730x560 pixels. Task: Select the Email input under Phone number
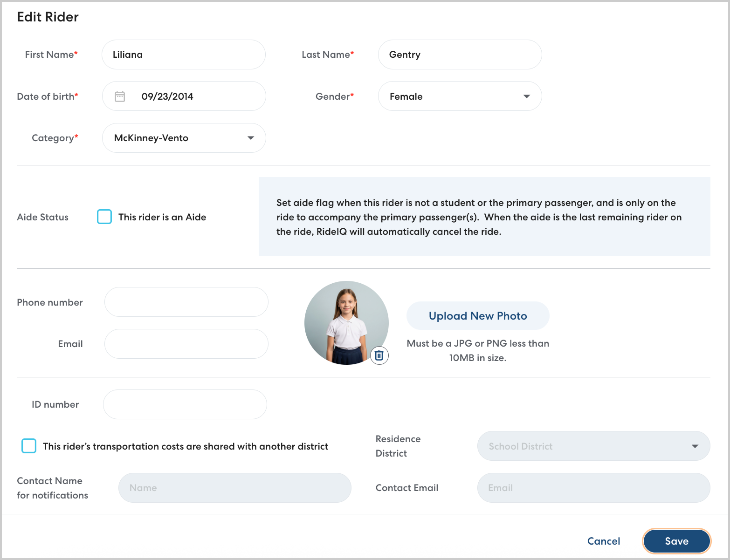[186, 344]
